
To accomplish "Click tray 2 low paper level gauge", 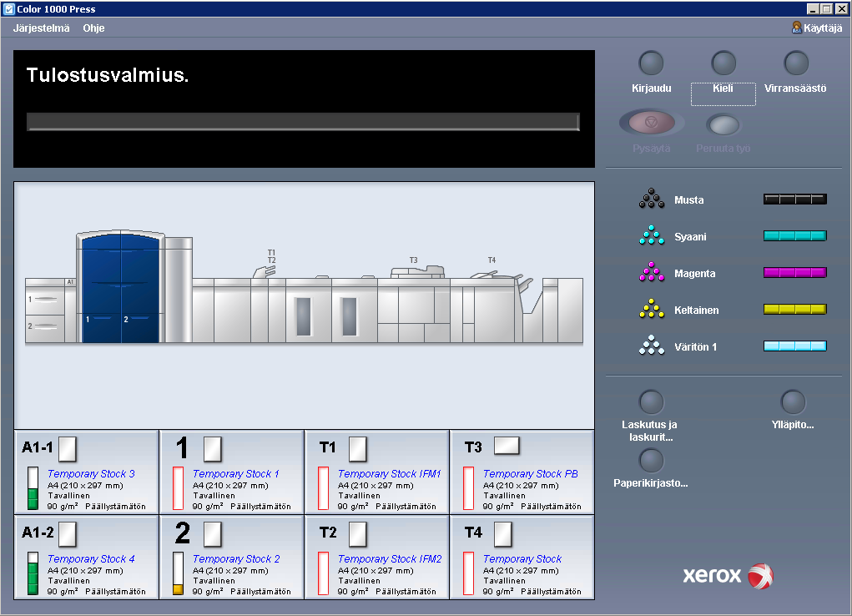I will (x=178, y=573).
